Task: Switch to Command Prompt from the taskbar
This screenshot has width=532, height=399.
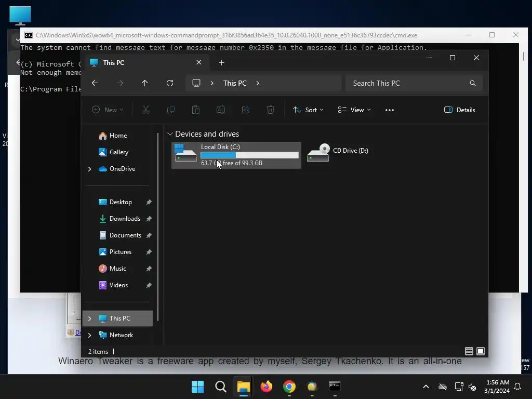Action: (335, 387)
